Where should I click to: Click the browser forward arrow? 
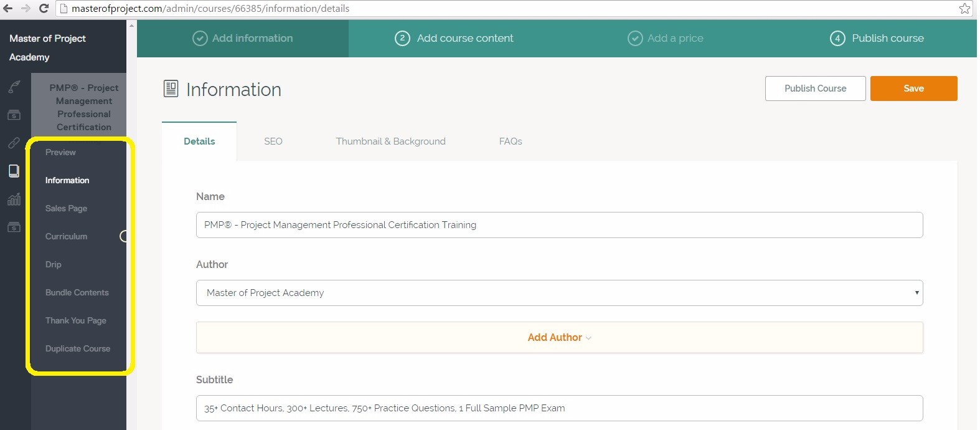tap(26, 8)
